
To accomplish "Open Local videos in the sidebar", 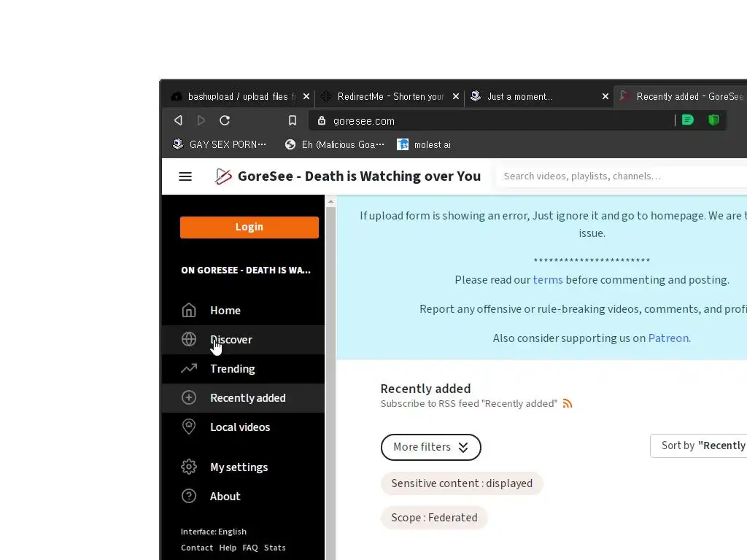I will point(243,427).
